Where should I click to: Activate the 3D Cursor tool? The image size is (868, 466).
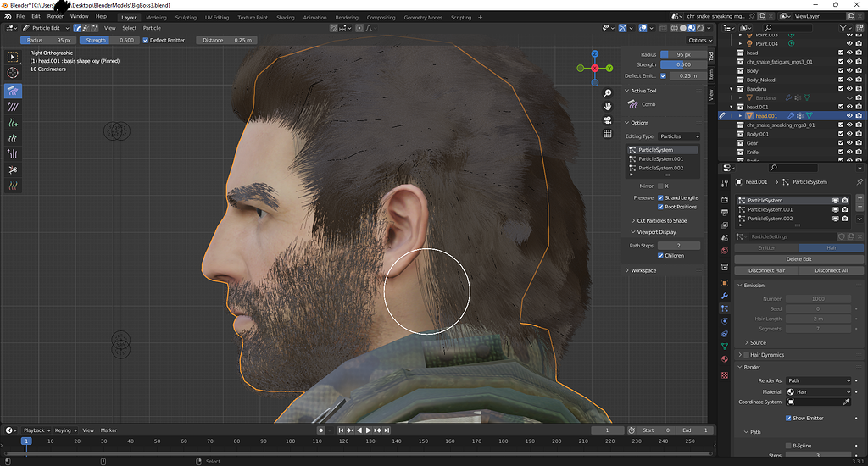pos(13,73)
